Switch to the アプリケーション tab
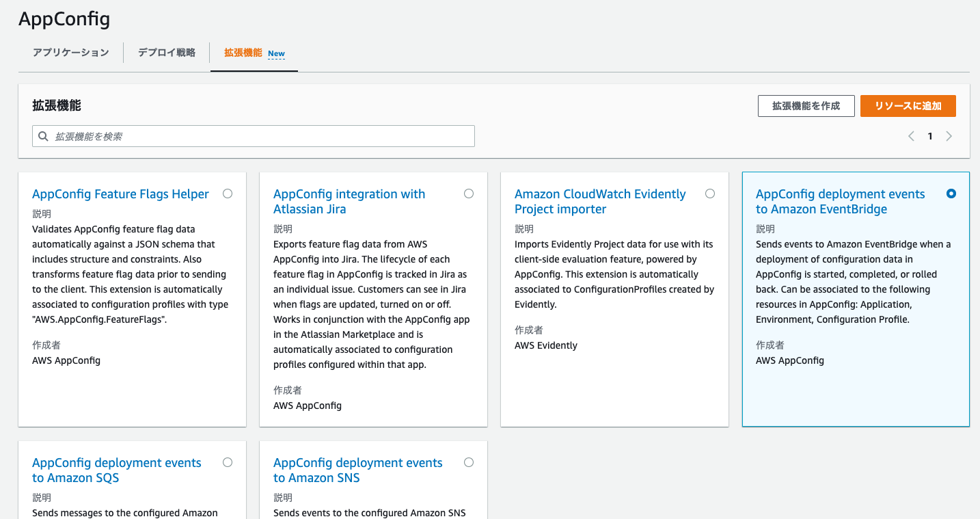This screenshot has width=980, height=519. (x=70, y=53)
